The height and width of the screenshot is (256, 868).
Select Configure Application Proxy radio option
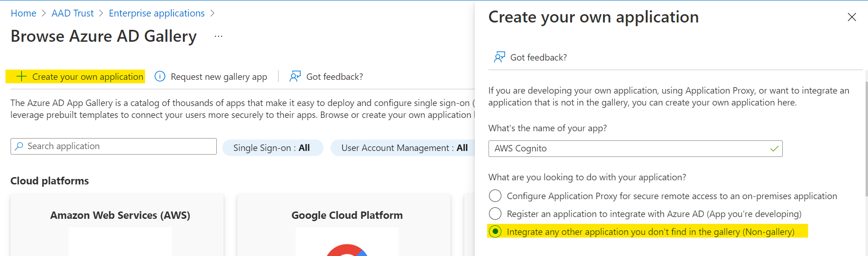click(x=495, y=196)
